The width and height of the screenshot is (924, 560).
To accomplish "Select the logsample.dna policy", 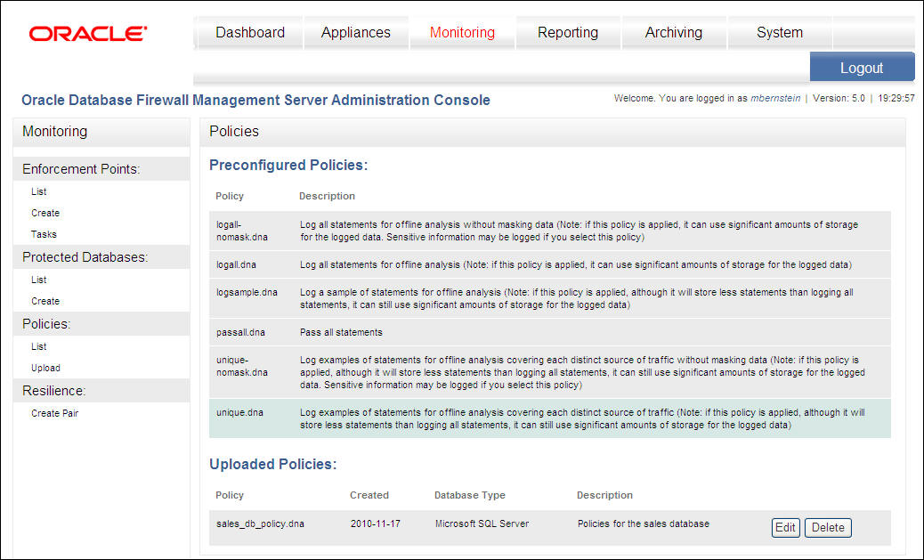I will point(550,298).
